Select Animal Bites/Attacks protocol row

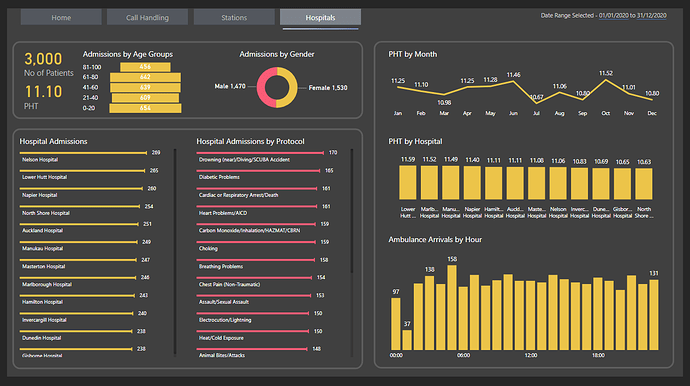point(259,352)
